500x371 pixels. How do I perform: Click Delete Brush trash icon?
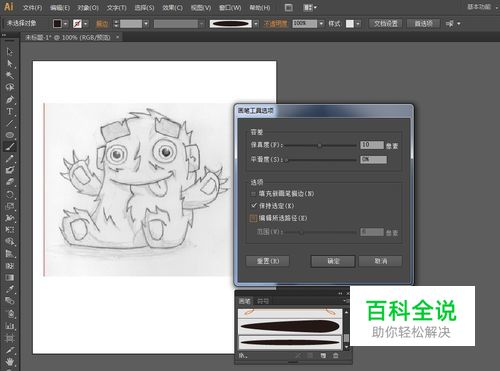336,356
